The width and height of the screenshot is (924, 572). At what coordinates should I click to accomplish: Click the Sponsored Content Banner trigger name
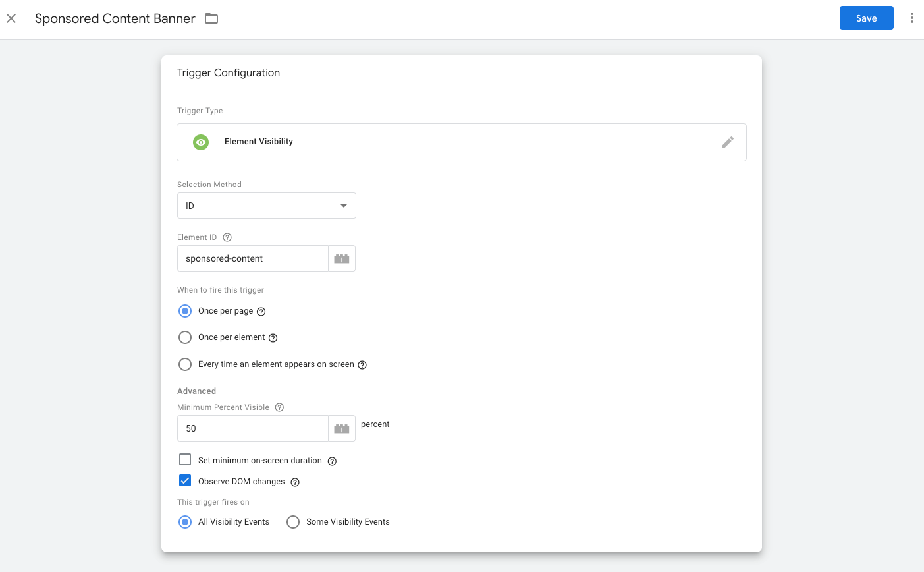pos(115,18)
